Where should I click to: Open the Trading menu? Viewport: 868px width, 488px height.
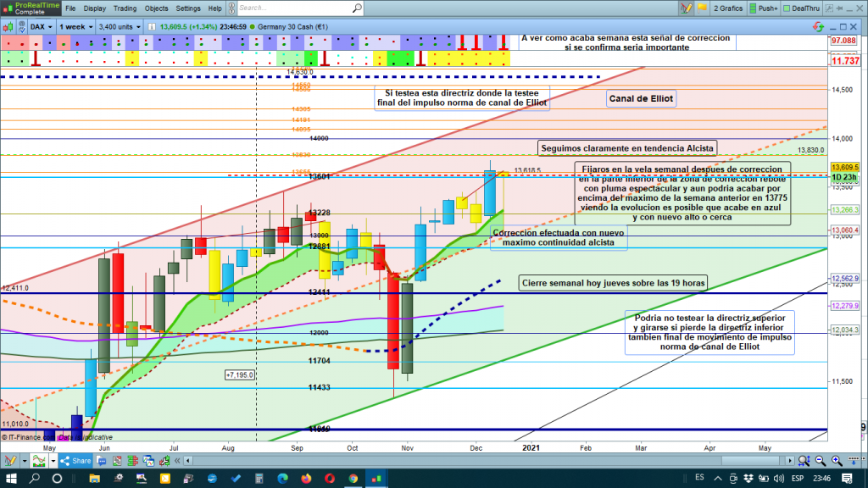125,8
